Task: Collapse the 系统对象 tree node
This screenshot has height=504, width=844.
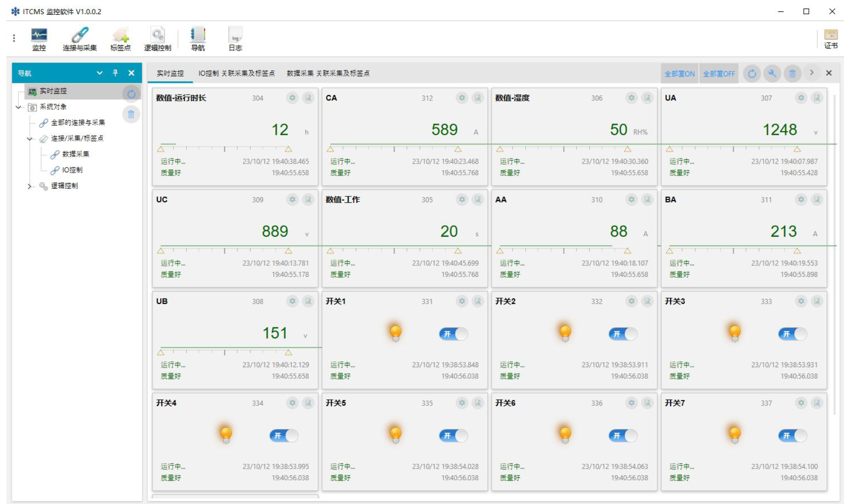Action: (x=19, y=107)
